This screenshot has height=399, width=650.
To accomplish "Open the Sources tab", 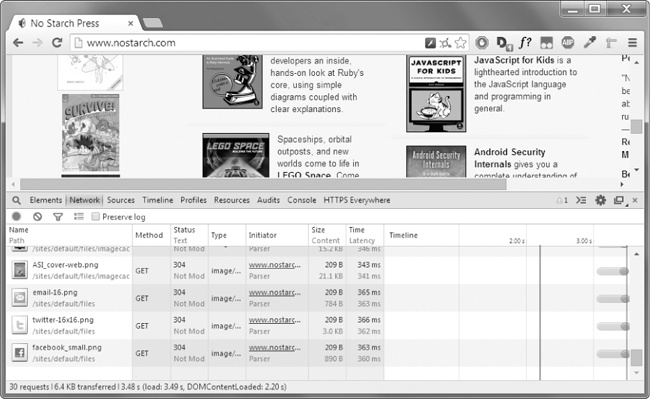I will pos(121,200).
